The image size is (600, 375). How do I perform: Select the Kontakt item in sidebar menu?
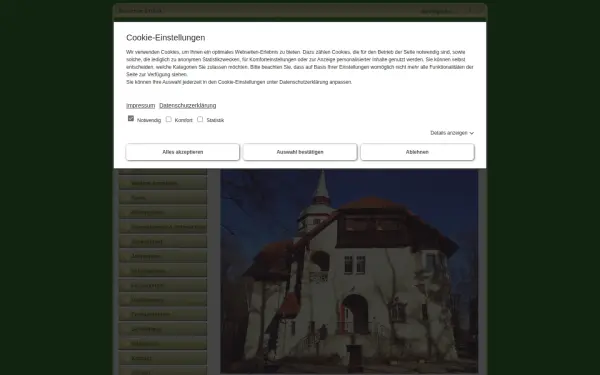163,358
